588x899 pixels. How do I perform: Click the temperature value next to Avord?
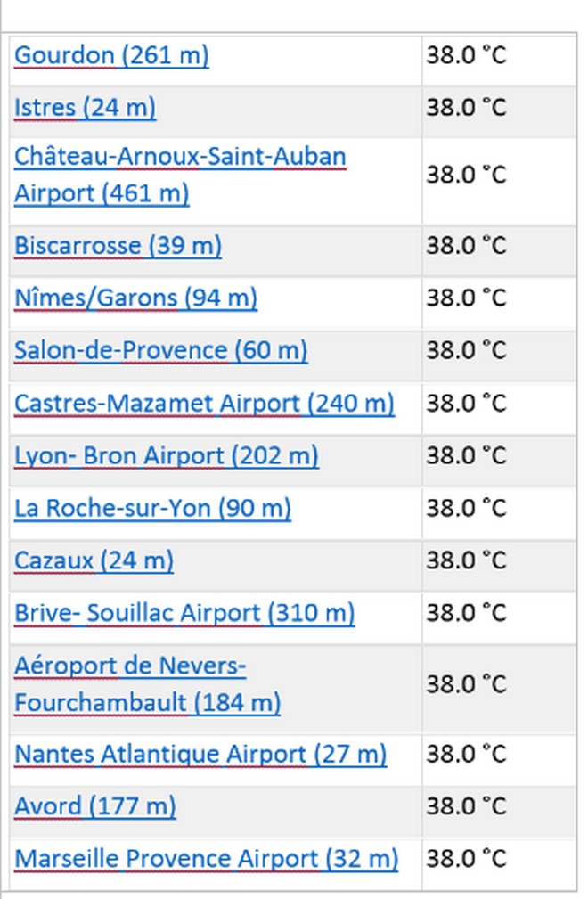[x=466, y=807]
